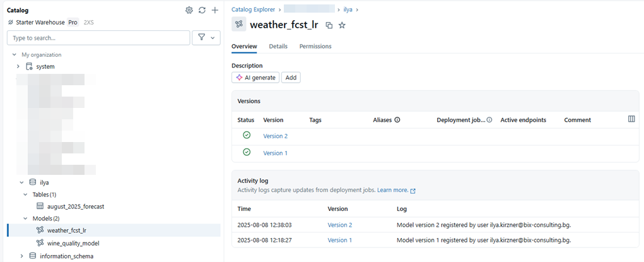This screenshot has width=644, height=262.
Task: Click the plus icon to add catalog item
Action: point(215,10)
